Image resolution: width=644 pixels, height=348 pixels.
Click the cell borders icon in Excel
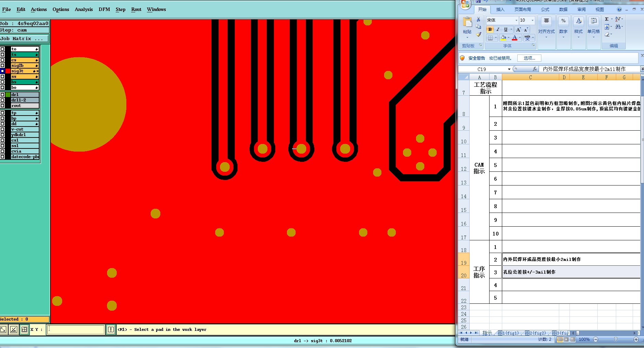pos(491,38)
